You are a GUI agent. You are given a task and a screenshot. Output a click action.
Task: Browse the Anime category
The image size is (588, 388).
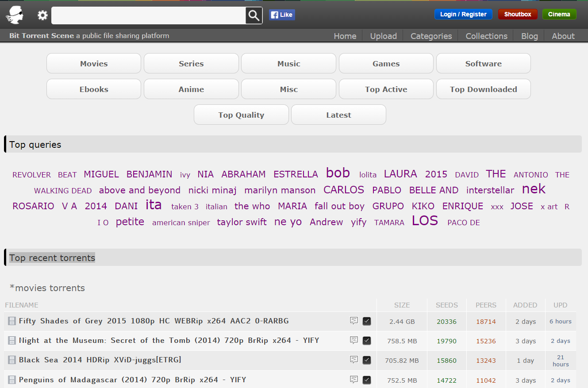tap(191, 89)
